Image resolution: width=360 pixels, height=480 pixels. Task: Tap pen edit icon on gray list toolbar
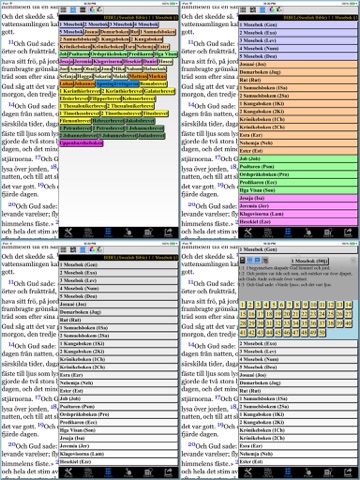click(x=99, y=250)
